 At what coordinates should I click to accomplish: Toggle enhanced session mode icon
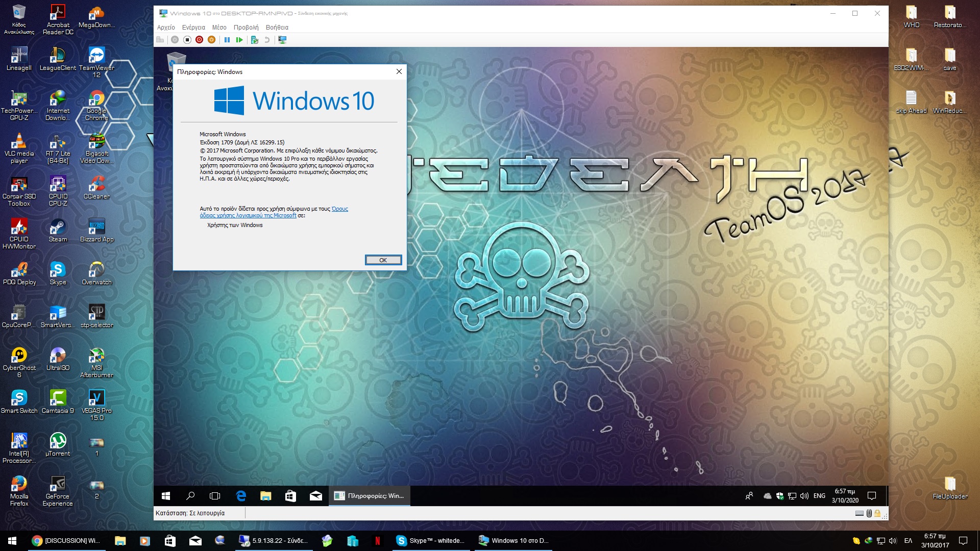point(282,40)
